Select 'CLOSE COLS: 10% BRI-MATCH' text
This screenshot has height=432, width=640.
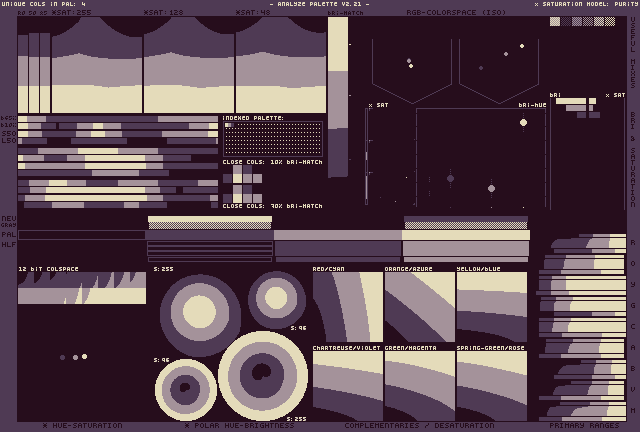coord(272,162)
